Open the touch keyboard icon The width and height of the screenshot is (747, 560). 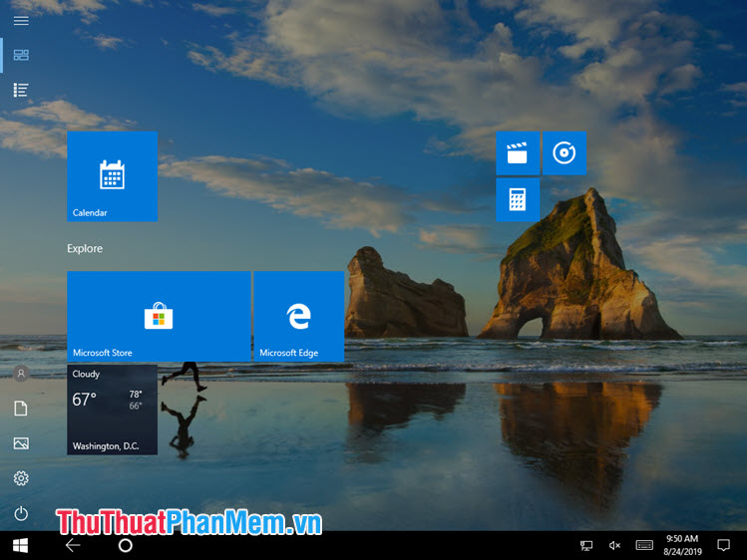click(644, 545)
